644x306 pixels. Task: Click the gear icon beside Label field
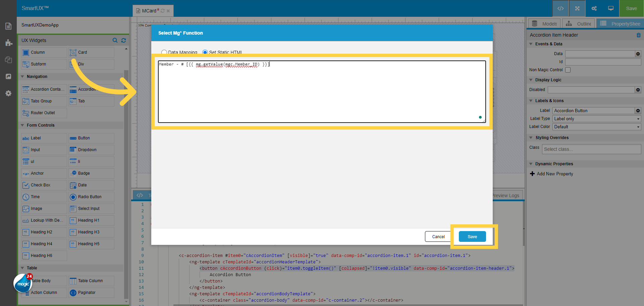click(638, 111)
